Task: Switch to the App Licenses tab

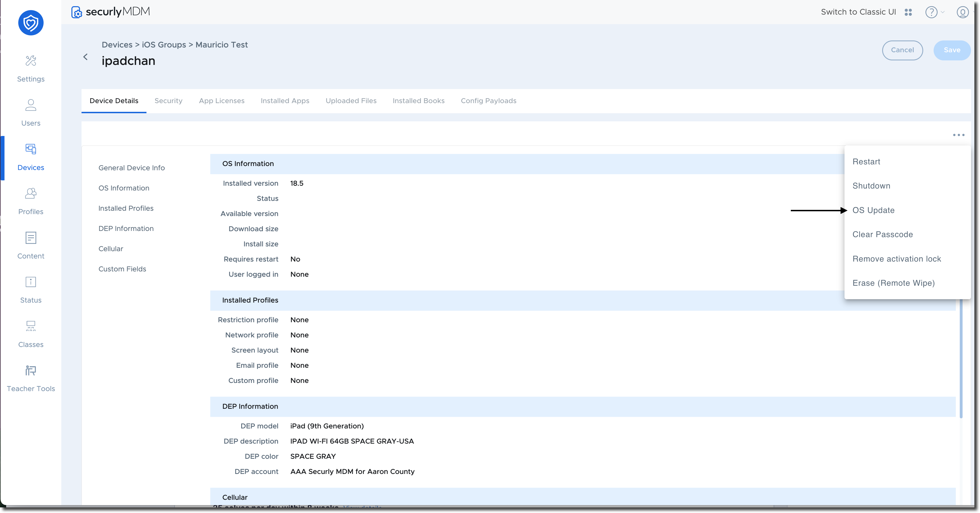Action: [x=222, y=101]
